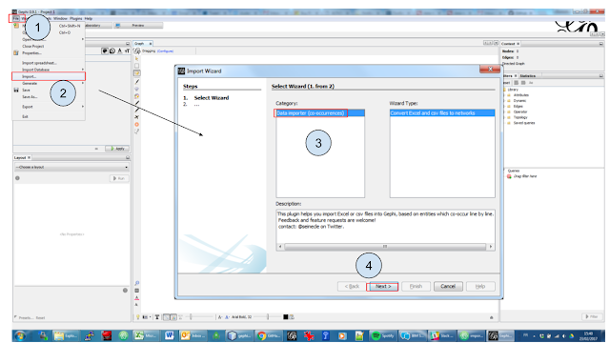Choose Exit in the File menu
This screenshot has width=610, height=364.
[49, 116]
